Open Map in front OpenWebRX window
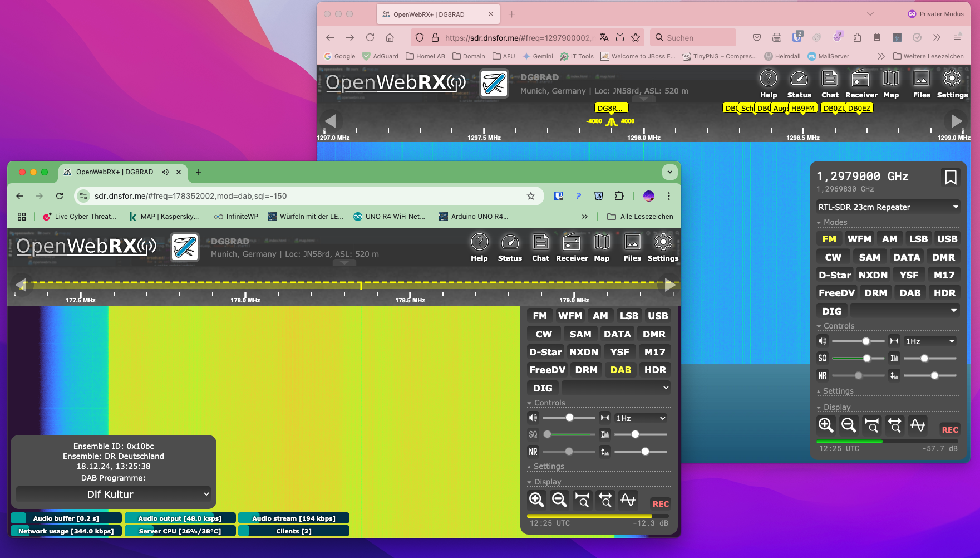Viewport: 980px width, 558px height. [602, 248]
